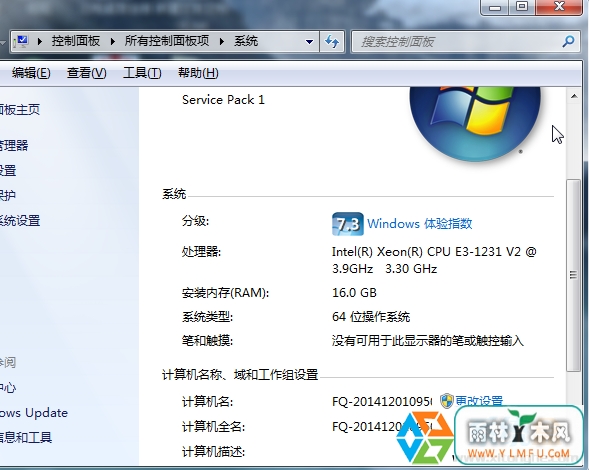Click the 没有可用于此显示器的笔或触控输入 text
Image resolution: width=589 pixels, height=470 pixels.
coord(428,341)
